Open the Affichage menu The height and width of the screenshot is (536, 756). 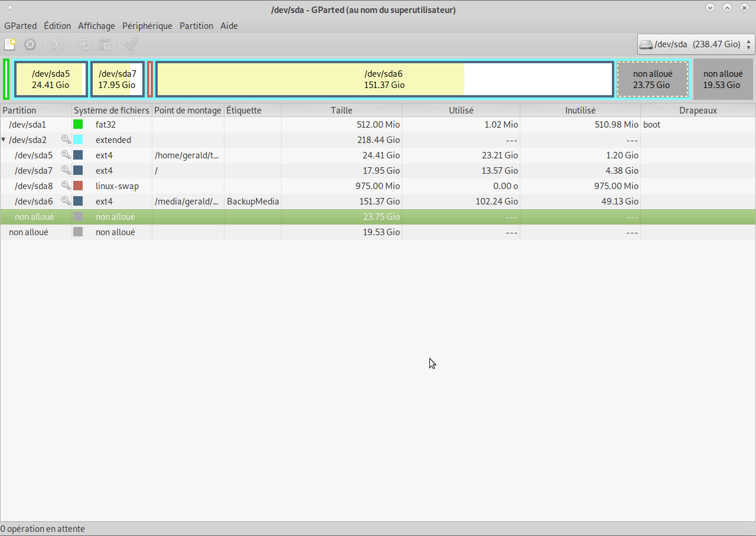[96, 26]
